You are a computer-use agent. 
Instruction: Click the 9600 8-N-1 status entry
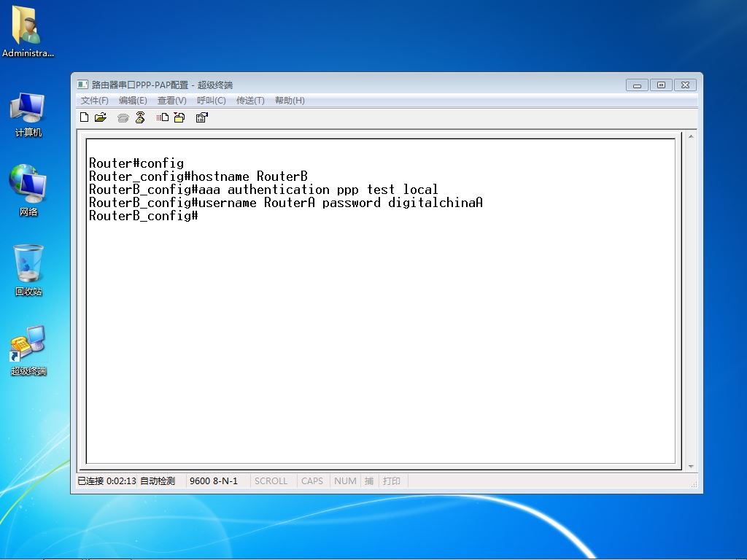tap(214, 481)
